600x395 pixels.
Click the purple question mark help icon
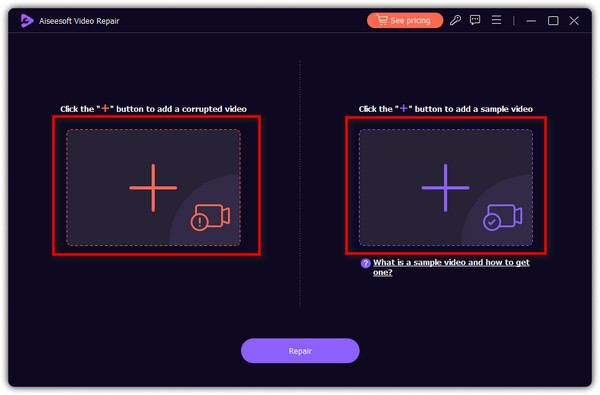(x=365, y=263)
